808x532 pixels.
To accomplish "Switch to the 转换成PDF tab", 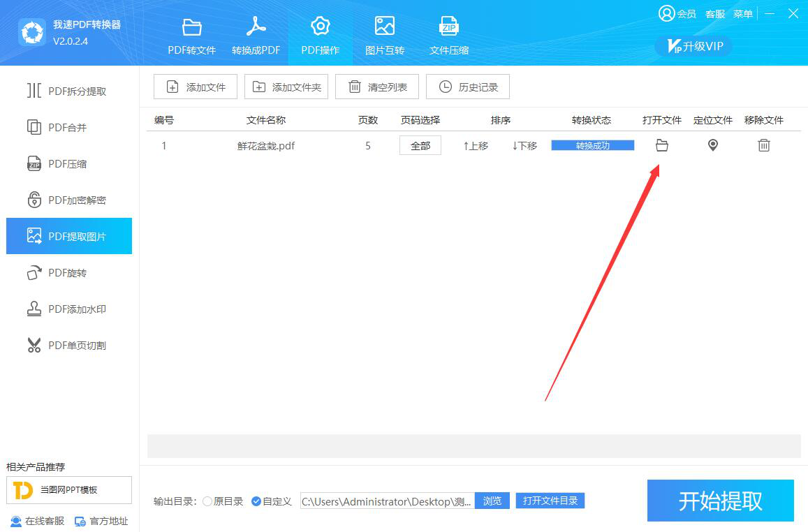I will (256, 36).
